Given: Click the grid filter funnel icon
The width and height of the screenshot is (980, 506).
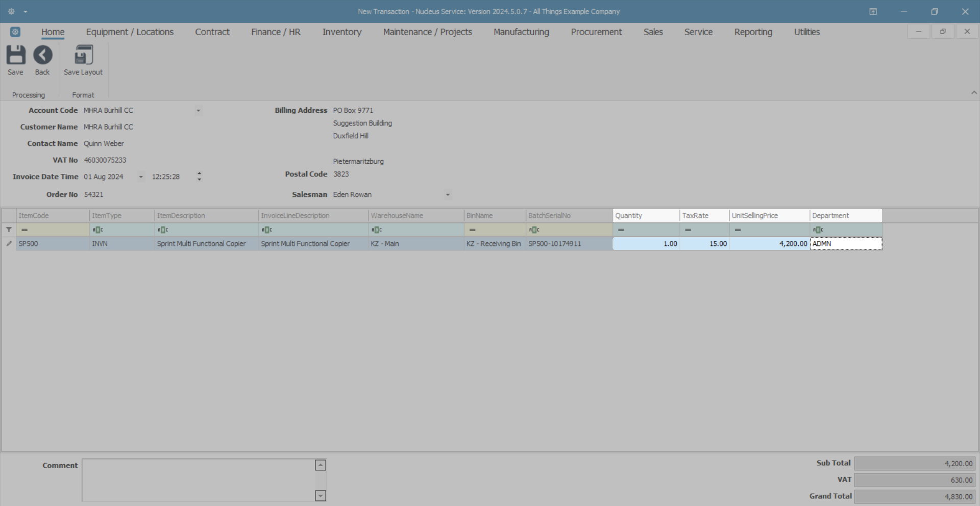Looking at the screenshot, I should click(x=9, y=230).
